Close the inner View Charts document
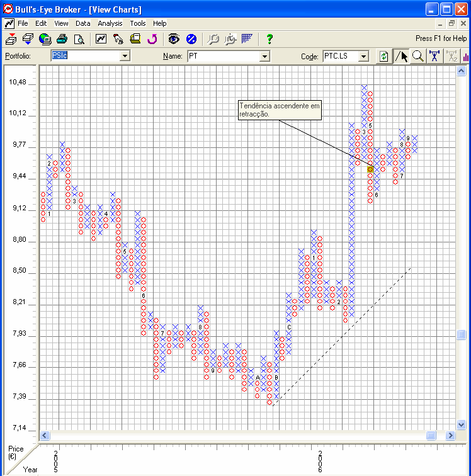Screen dimensions: 471x476 463,23
